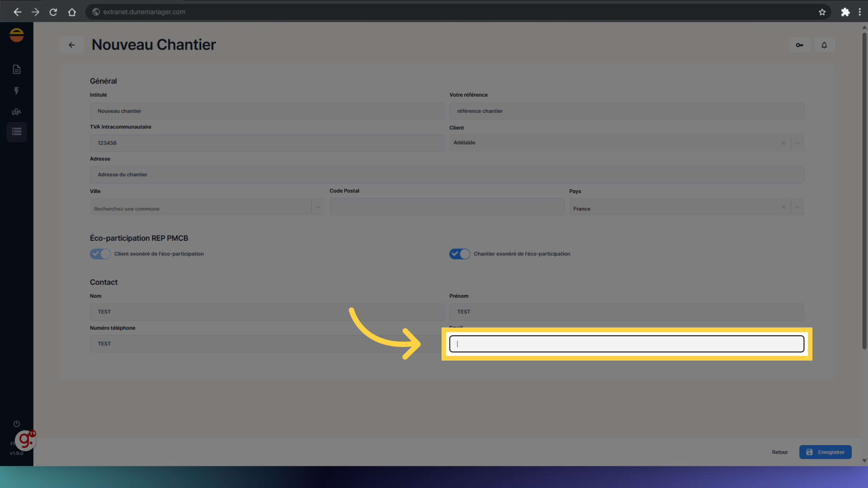Click the Dune Manager logo in the sidebar
Screen dimensions: 868x488
[x=17, y=35]
